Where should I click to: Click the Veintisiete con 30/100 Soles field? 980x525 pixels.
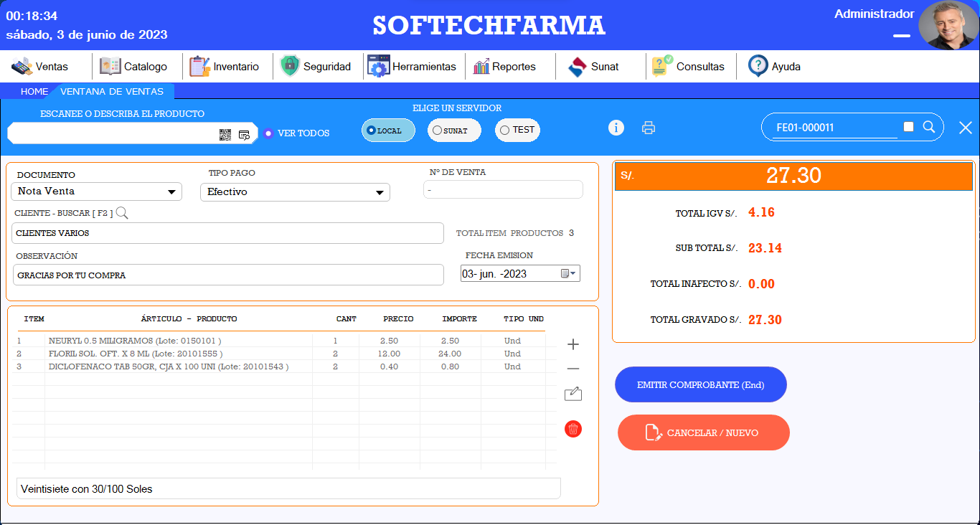(x=288, y=488)
